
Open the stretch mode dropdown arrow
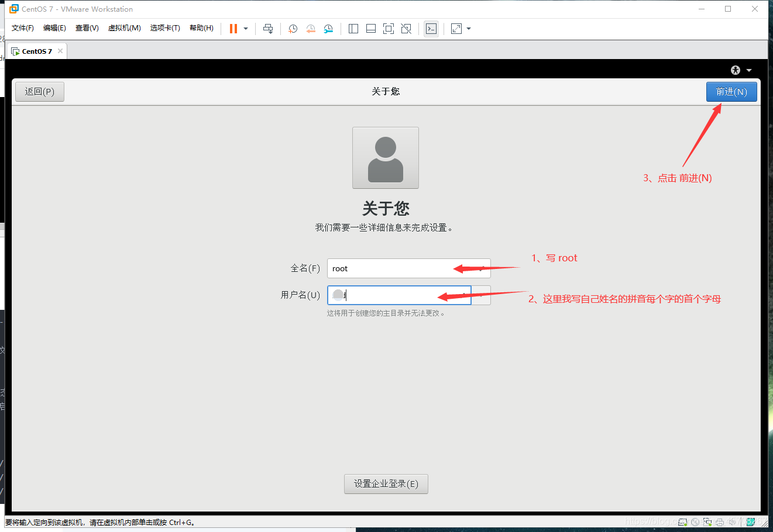coord(468,28)
